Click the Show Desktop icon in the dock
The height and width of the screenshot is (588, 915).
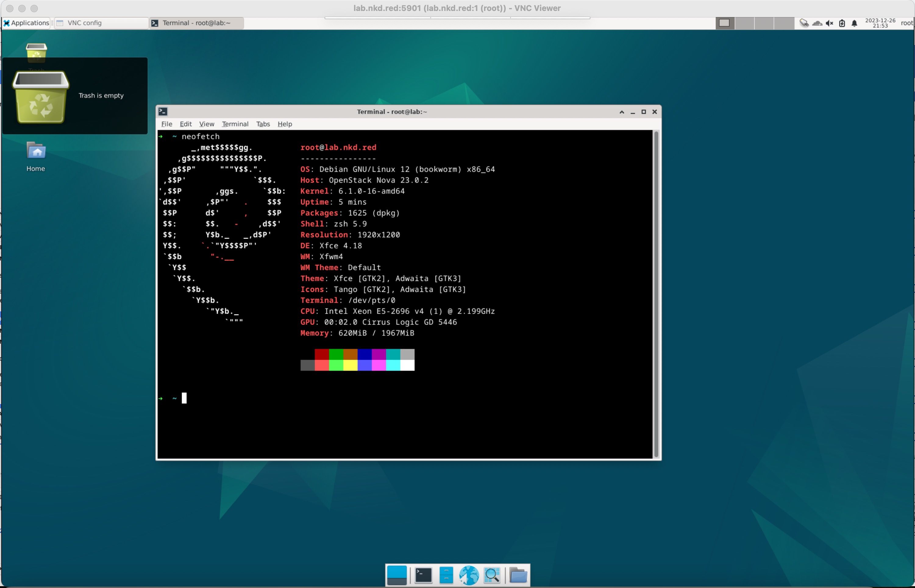tap(397, 575)
